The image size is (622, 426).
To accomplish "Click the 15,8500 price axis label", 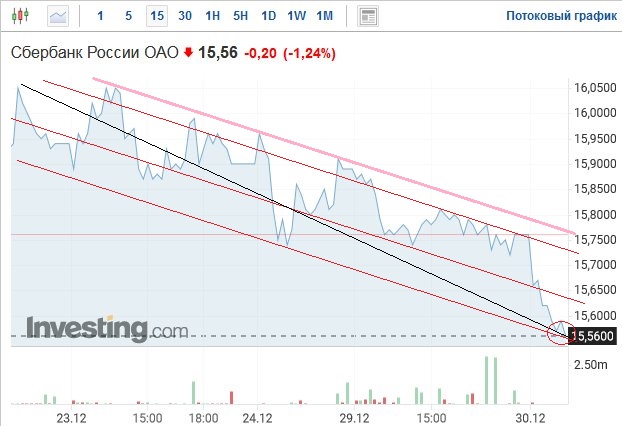I will [595, 189].
